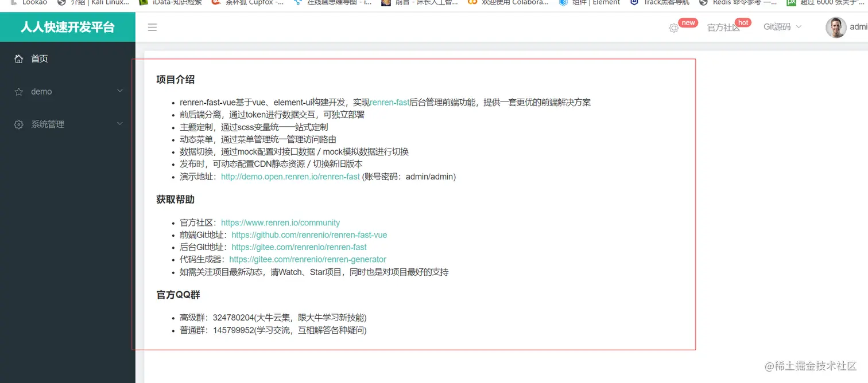The height and width of the screenshot is (383, 868).
Task: Click the Watch、Star项目 bullet line
Action: coord(314,272)
